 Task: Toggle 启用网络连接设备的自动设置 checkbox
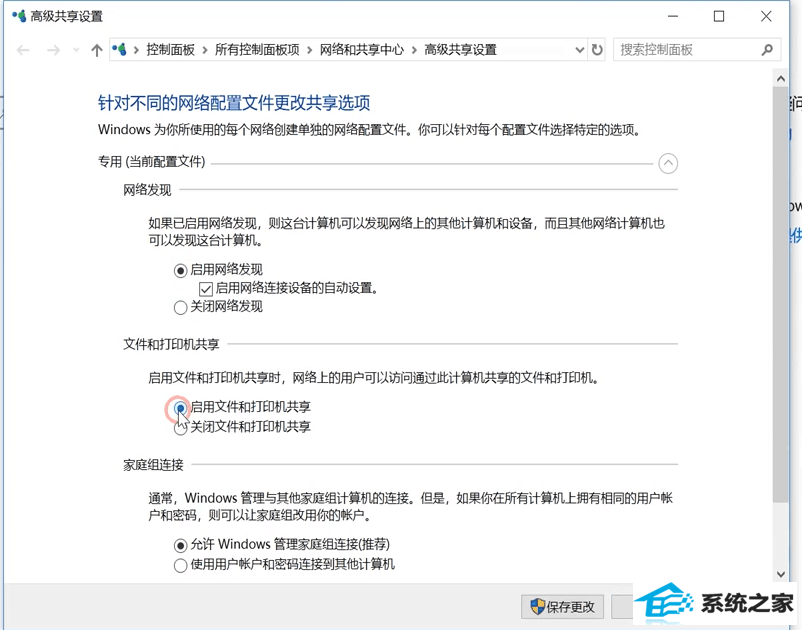click(206, 289)
